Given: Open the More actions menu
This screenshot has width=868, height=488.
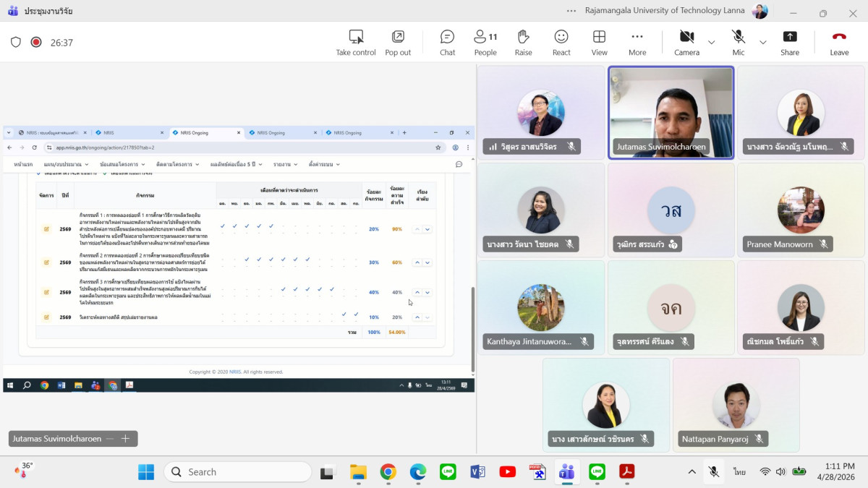Looking at the screenshot, I should pos(637,43).
